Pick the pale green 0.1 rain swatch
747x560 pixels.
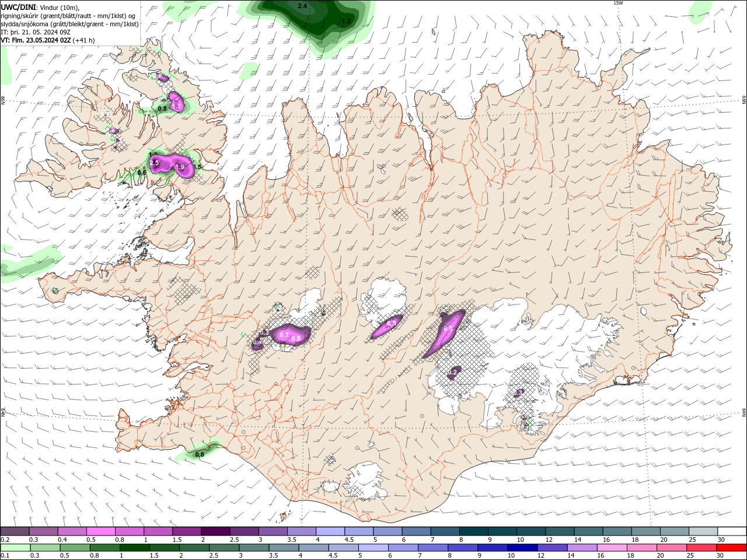[15, 548]
